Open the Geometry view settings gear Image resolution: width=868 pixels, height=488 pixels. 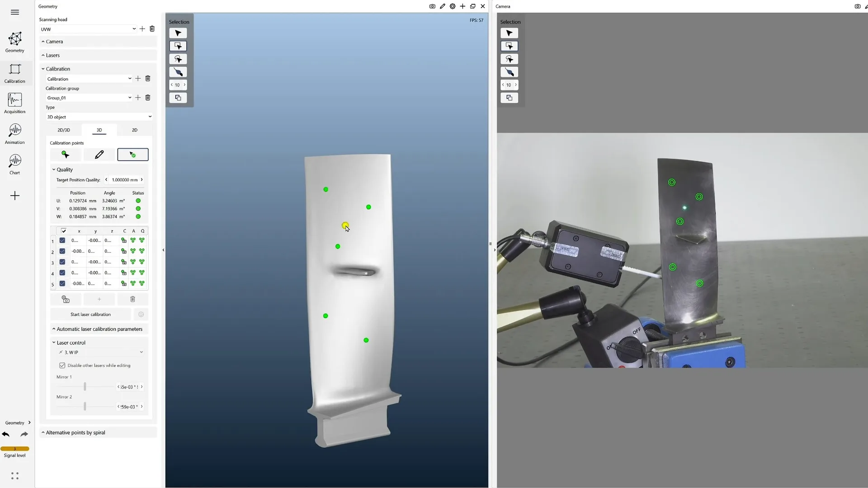point(453,6)
